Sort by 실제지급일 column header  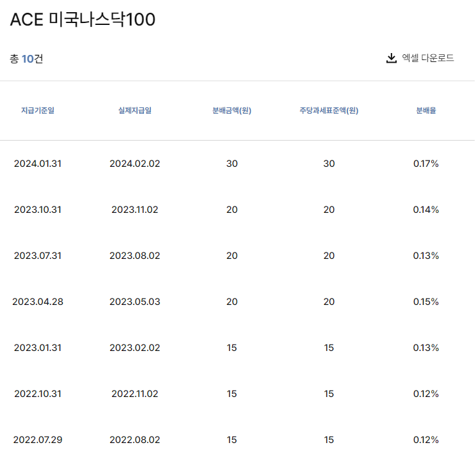(135, 111)
